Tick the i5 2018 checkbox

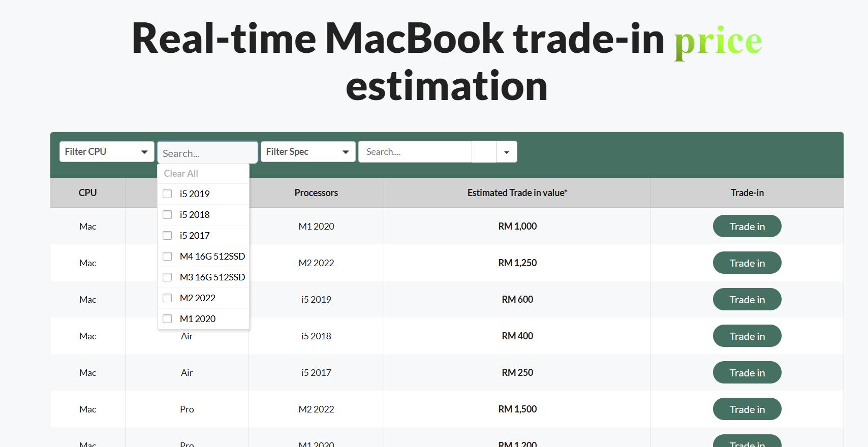[x=167, y=215]
